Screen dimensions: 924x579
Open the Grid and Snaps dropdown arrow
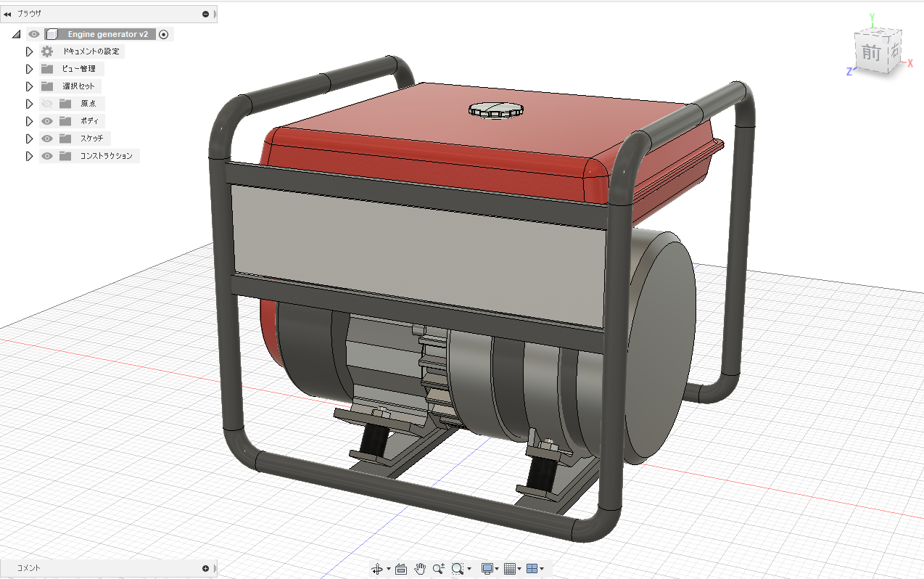(519, 569)
